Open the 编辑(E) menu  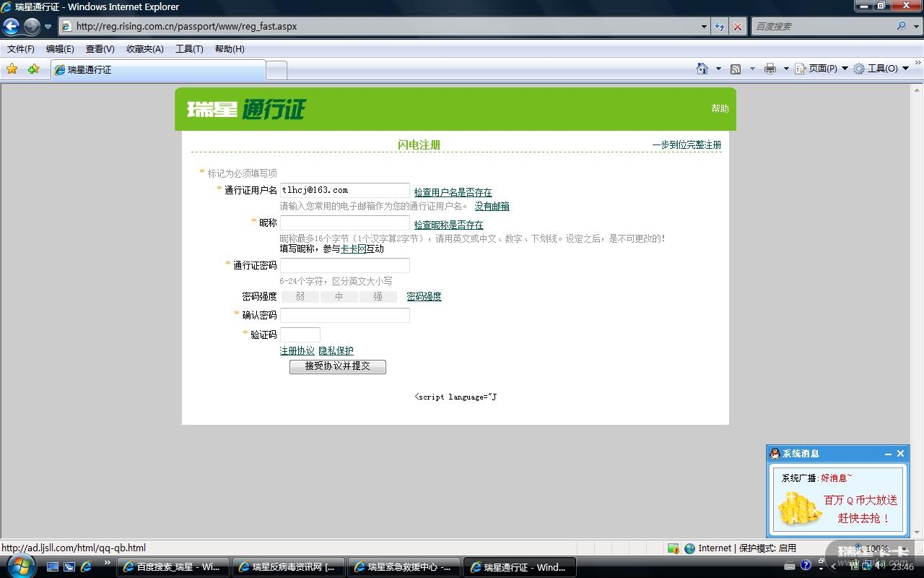click(60, 49)
